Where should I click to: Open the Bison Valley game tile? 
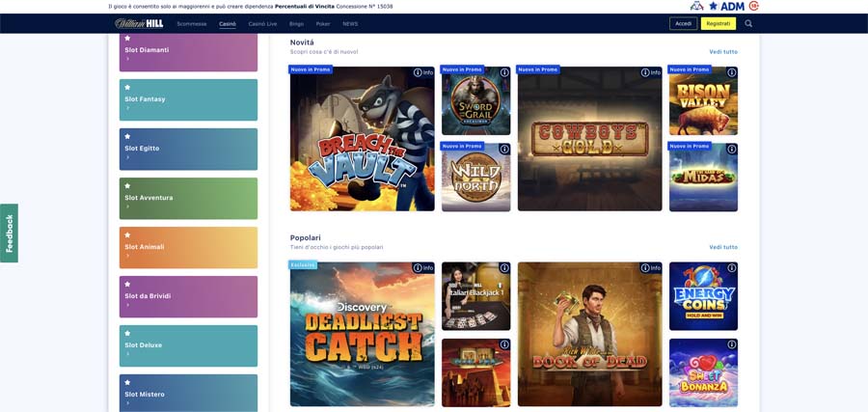(704, 100)
